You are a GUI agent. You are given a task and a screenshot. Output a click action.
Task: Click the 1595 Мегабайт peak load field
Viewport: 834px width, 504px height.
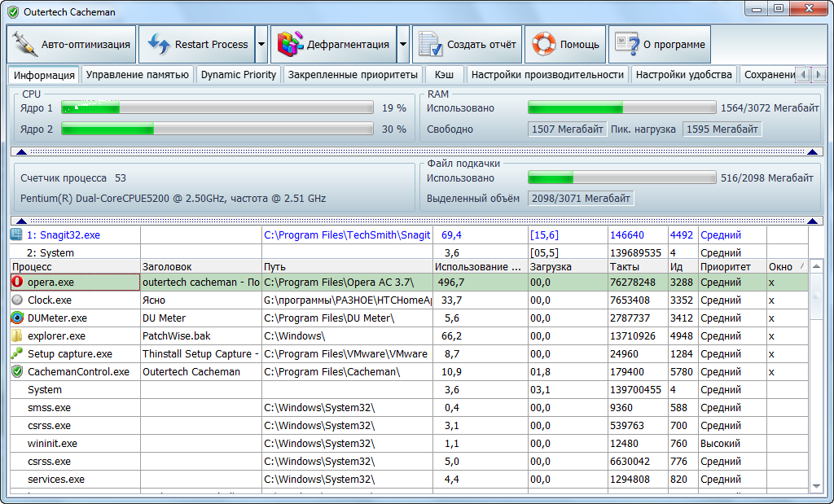pyautogui.click(x=722, y=129)
